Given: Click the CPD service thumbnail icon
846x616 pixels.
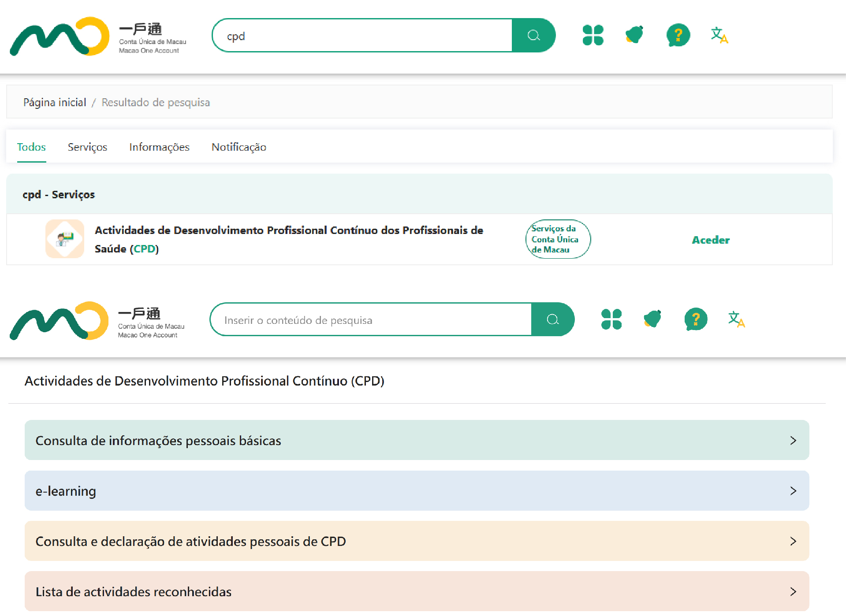Looking at the screenshot, I should [x=65, y=239].
